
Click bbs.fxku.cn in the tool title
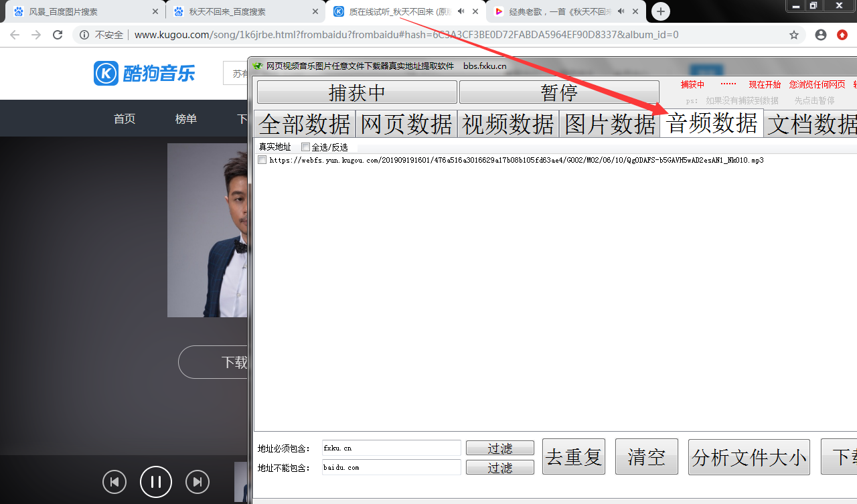pos(485,66)
